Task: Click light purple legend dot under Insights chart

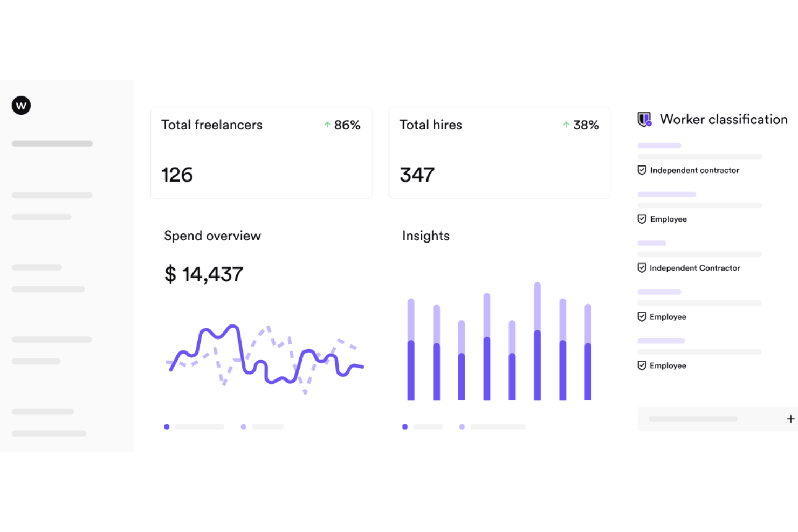Action: [x=462, y=426]
